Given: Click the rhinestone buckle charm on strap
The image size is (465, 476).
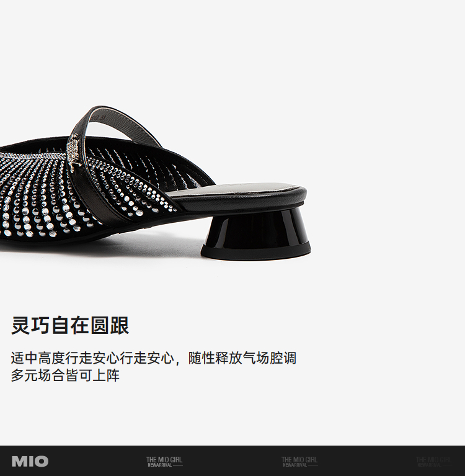Looking at the screenshot, I should click(73, 151).
